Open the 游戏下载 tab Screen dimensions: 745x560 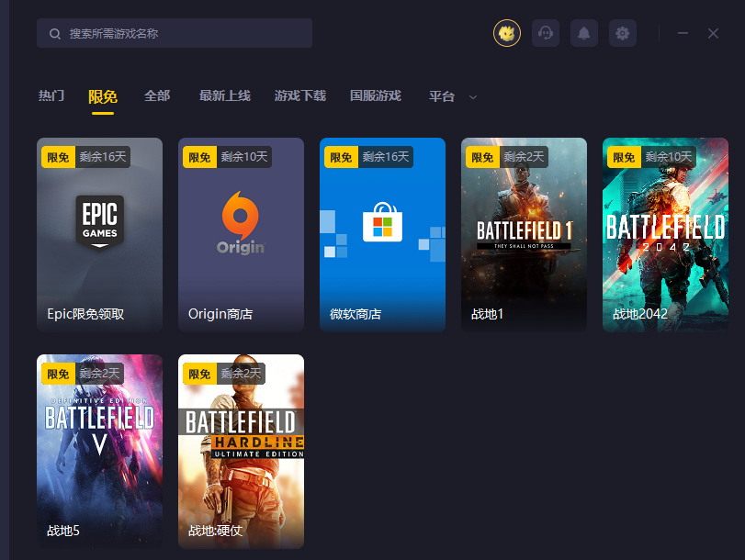click(300, 96)
